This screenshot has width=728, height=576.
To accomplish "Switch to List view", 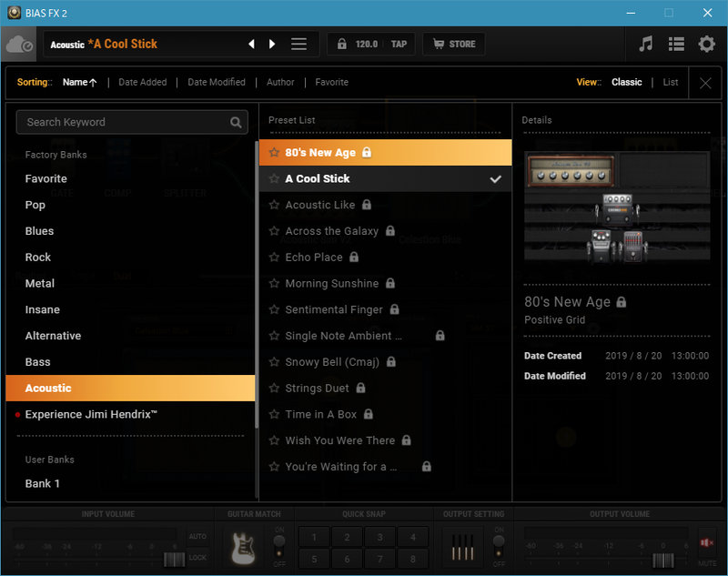I will click(x=671, y=82).
